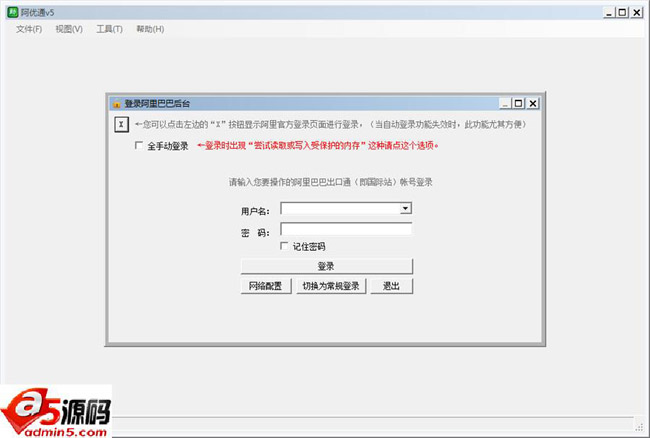The image size is (650, 438).
Task: Click the gray 您可以点击左边的 hint text
Action: (x=330, y=124)
